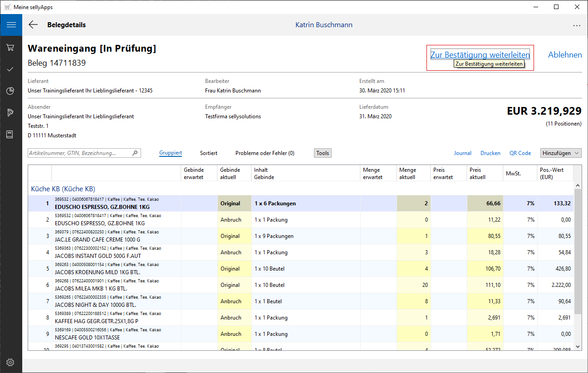588x373 pixels.
Task: Click the back arrow next to Belegdetails
Action: 33,25
